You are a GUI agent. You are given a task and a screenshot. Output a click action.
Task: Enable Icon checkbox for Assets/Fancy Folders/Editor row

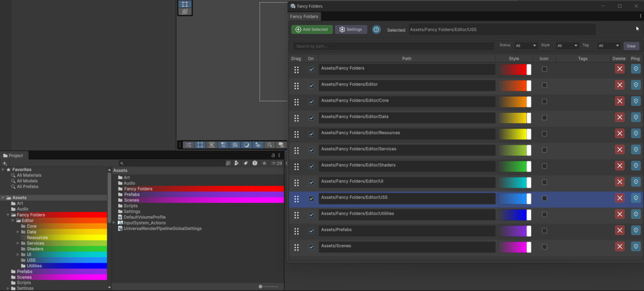click(x=544, y=85)
